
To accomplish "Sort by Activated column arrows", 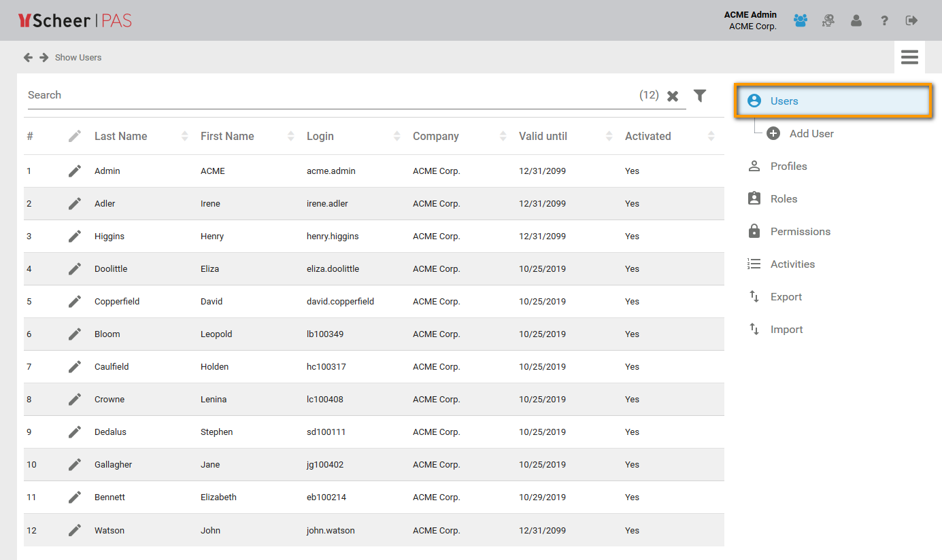I will pos(711,137).
